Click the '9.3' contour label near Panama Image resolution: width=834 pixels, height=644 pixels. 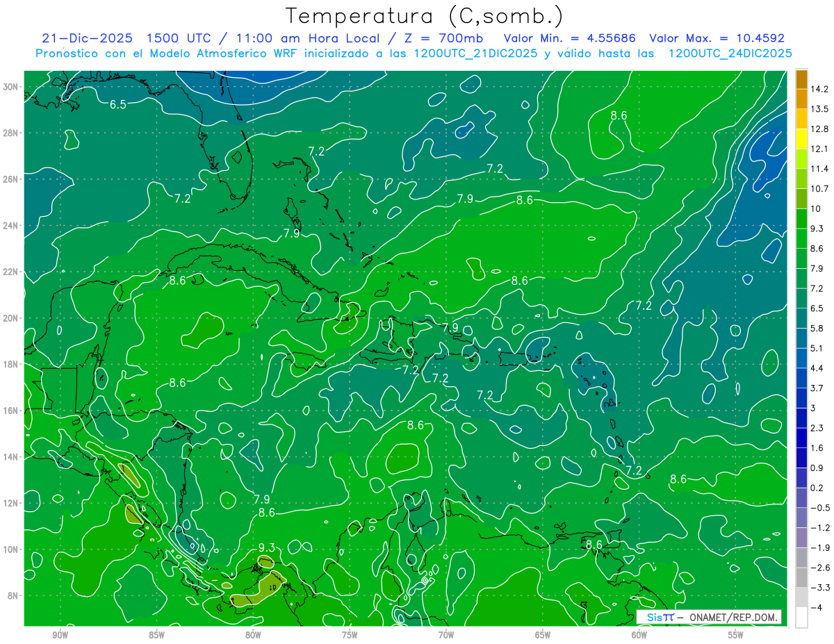[x=267, y=547]
